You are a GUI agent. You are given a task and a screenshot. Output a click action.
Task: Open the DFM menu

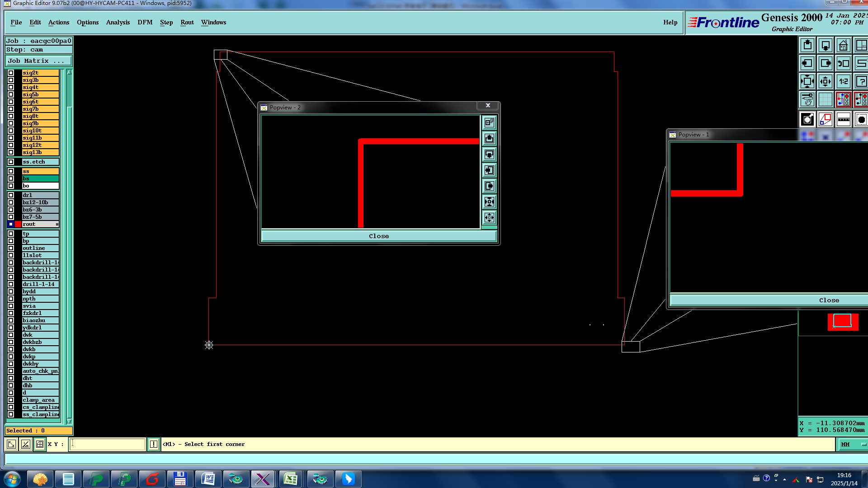click(x=145, y=22)
